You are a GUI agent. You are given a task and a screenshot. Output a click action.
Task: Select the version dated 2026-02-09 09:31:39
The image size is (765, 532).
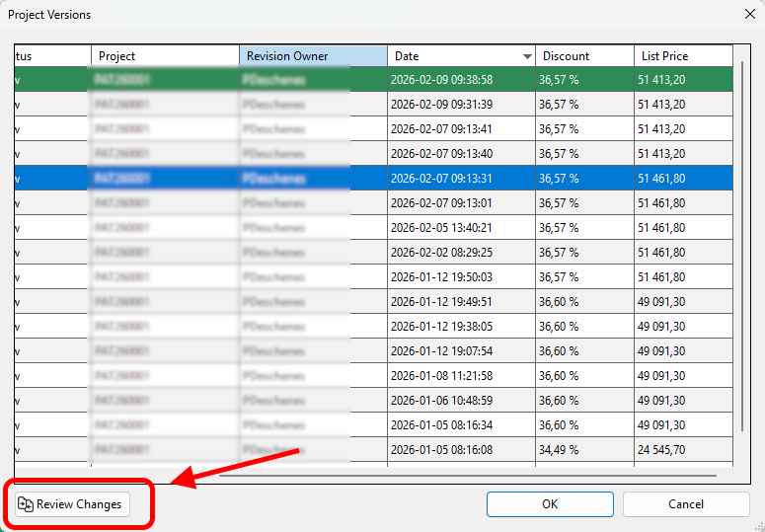(x=455, y=105)
